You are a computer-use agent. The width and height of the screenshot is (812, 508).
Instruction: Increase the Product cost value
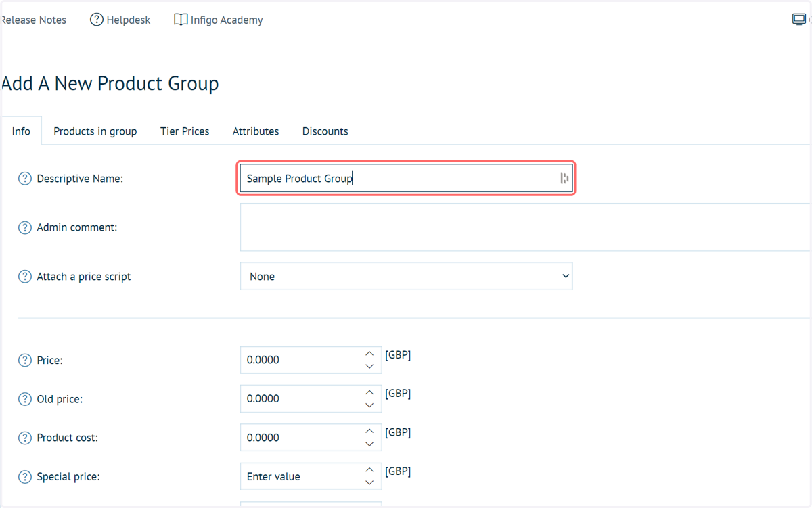(x=369, y=431)
